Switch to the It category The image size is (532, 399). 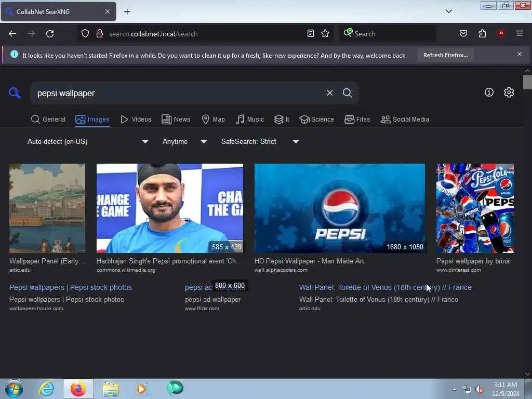pos(282,119)
